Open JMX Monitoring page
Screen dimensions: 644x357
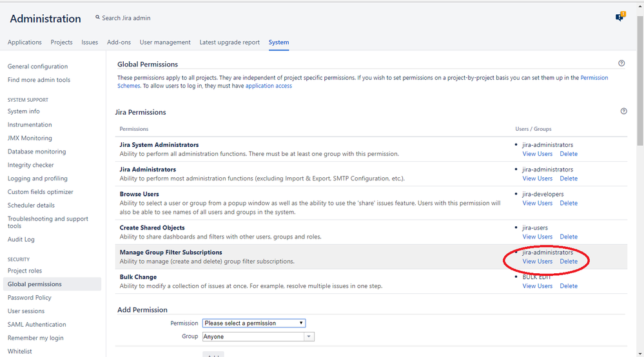(30, 139)
